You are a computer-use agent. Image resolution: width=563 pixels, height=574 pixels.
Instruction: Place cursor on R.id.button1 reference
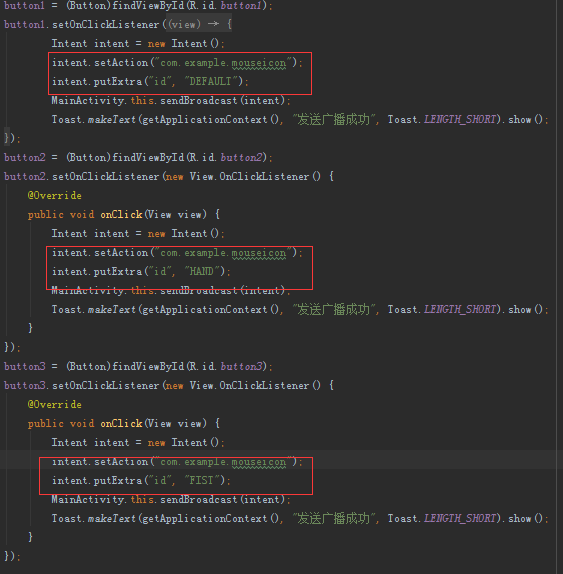227,5
